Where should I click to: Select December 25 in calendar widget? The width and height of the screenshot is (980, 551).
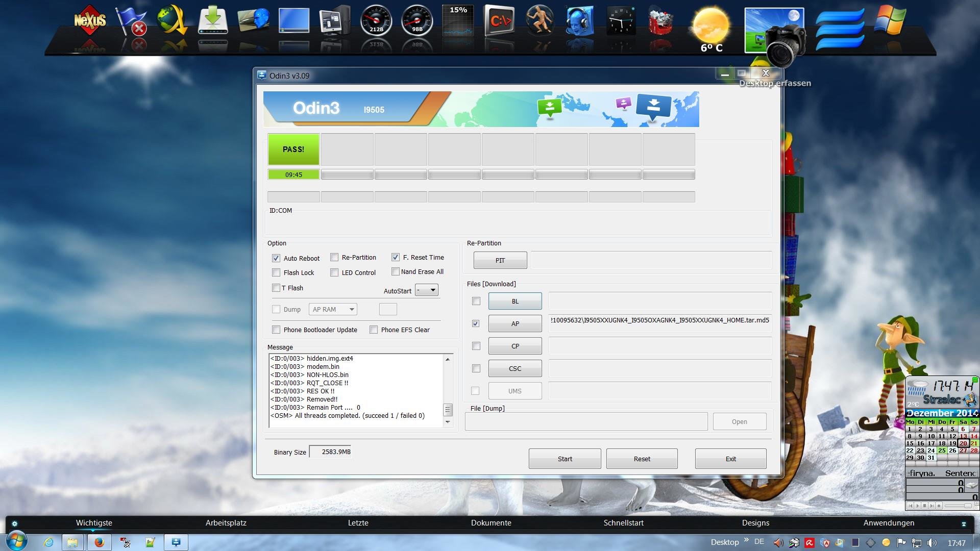[x=942, y=450]
